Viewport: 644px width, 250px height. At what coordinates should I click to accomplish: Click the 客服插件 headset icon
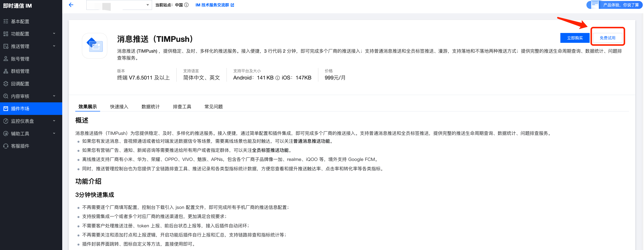pyautogui.click(x=6, y=146)
